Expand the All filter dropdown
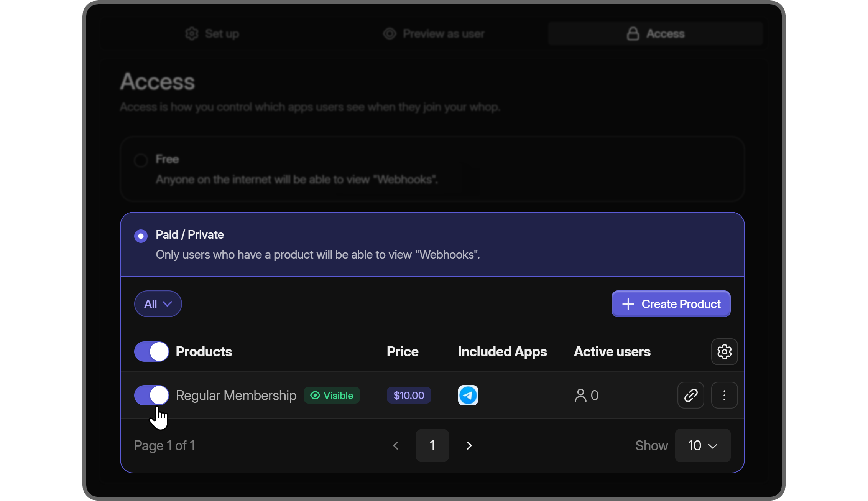The height and width of the screenshot is (501, 868). pyautogui.click(x=158, y=303)
